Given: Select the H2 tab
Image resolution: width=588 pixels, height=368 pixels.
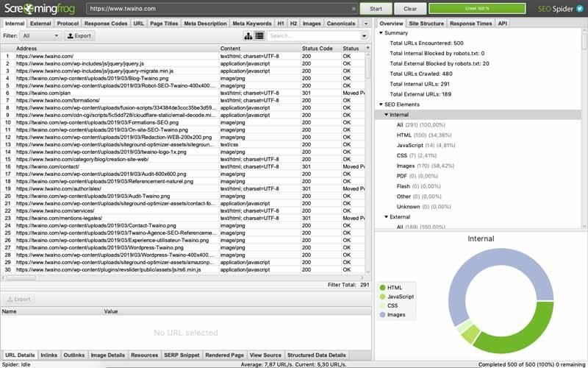Looking at the screenshot, I should coord(293,24).
